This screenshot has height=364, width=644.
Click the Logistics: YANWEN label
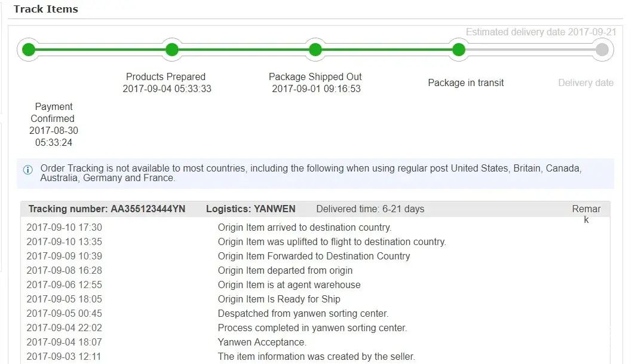(250, 209)
